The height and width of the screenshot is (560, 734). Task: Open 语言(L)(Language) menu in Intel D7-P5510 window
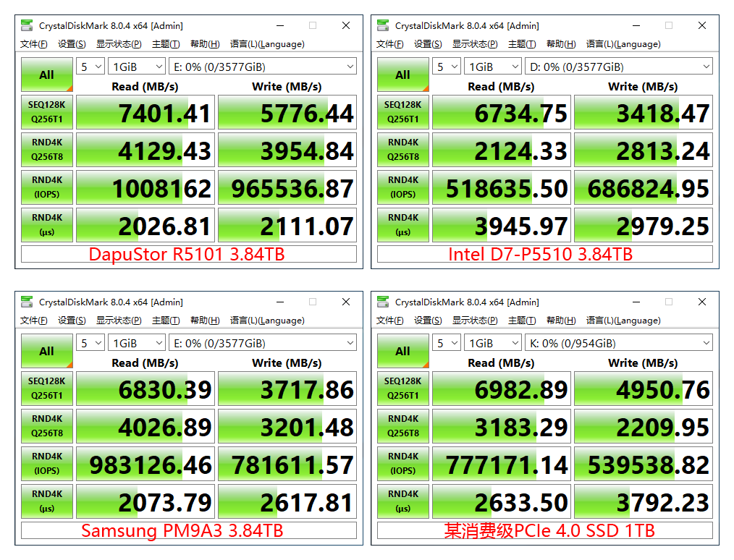click(x=623, y=44)
